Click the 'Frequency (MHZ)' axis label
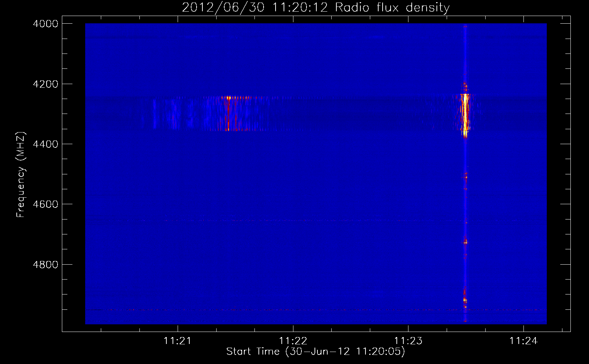The height and width of the screenshot is (364, 589). [x=21, y=175]
